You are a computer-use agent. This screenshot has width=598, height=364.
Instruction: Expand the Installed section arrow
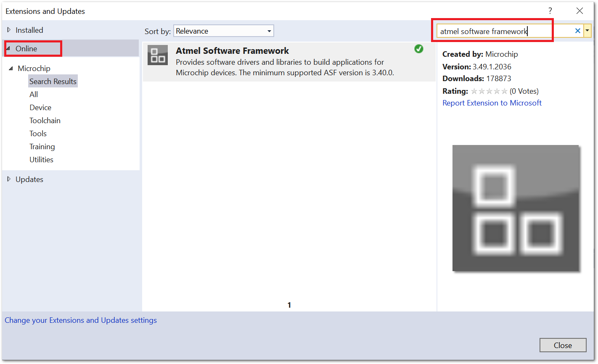9,30
